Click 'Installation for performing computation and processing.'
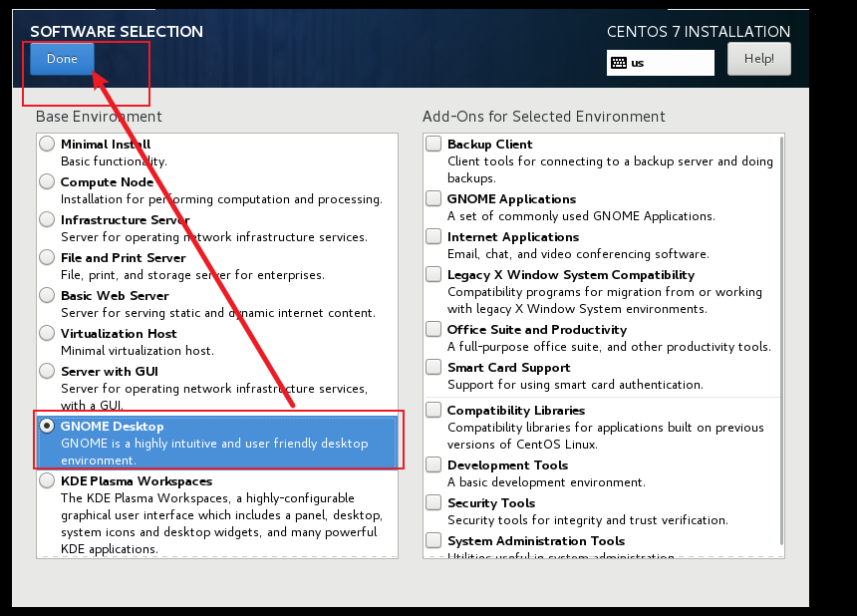This screenshot has height=616, width=857. click(221, 199)
